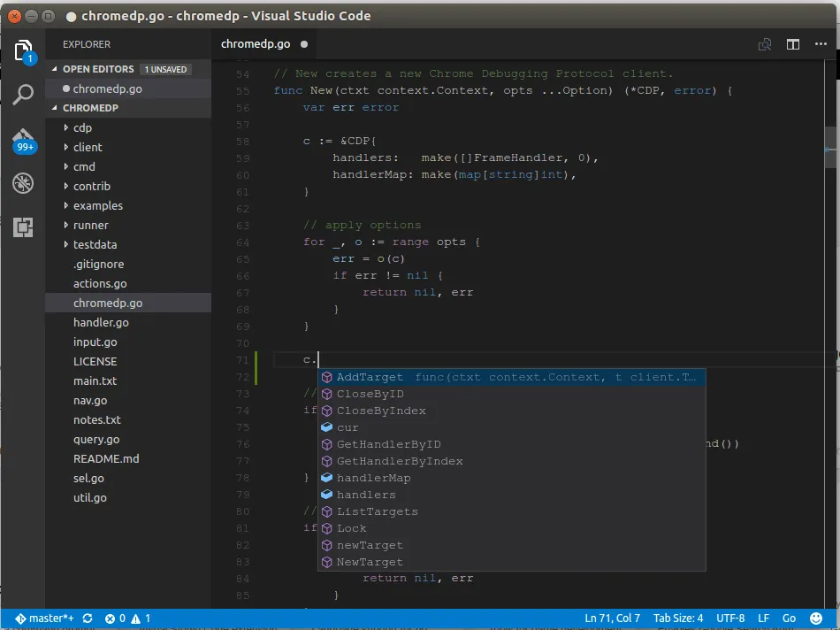The image size is (840, 630).
Task: Click the editor's vertical scrollbar
Action: [831, 147]
